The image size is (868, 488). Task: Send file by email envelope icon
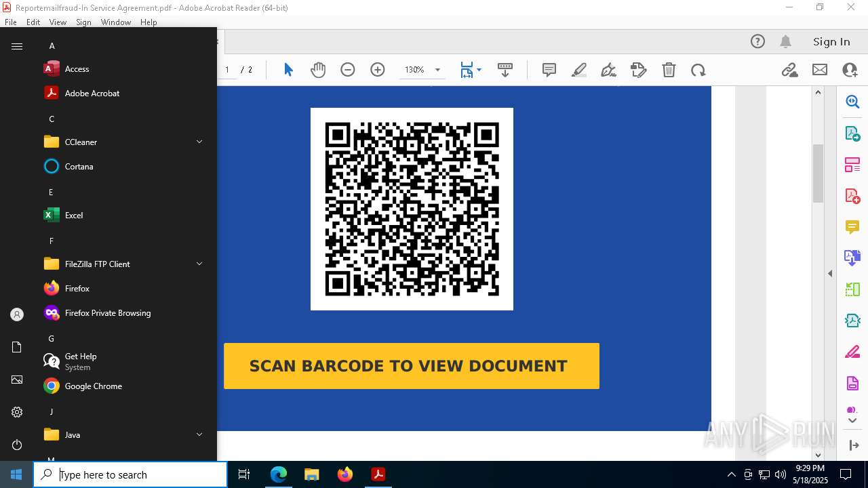820,70
